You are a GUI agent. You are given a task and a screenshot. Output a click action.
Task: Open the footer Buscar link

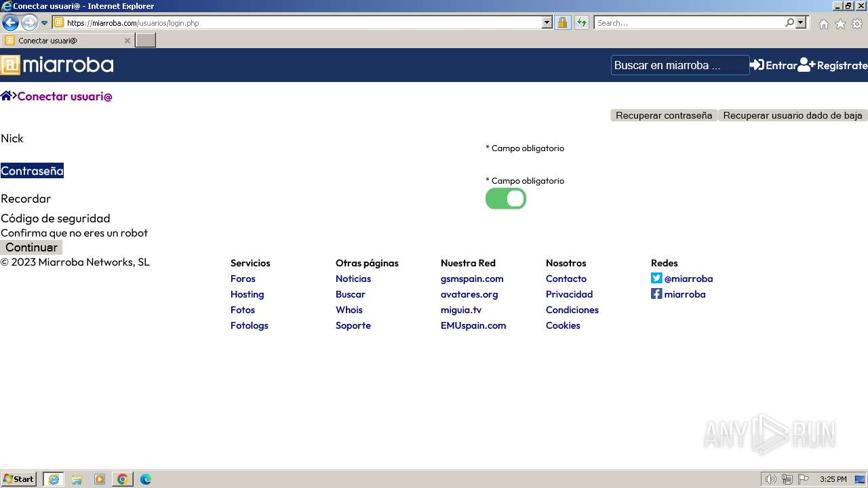[x=351, y=294]
